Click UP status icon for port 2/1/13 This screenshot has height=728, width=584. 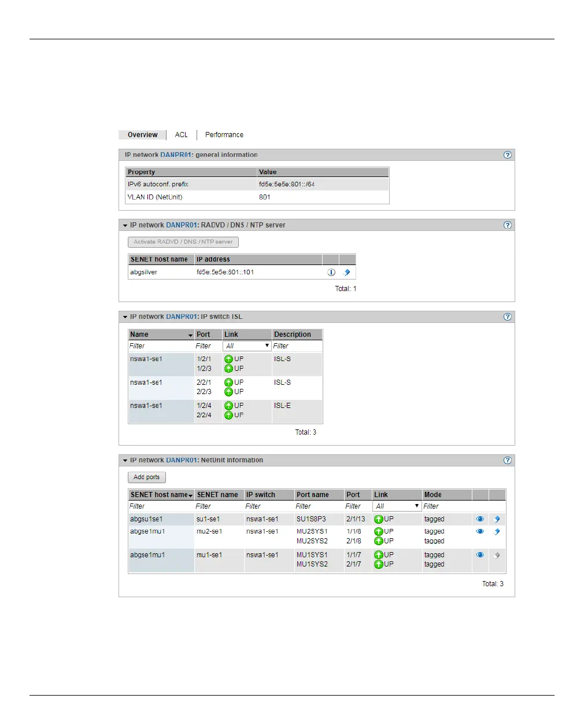[379, 520]
